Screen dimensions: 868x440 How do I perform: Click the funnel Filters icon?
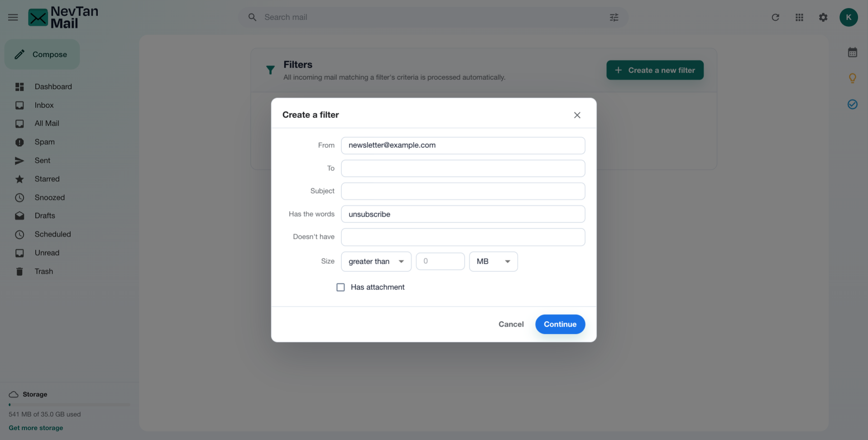(270, 70)
